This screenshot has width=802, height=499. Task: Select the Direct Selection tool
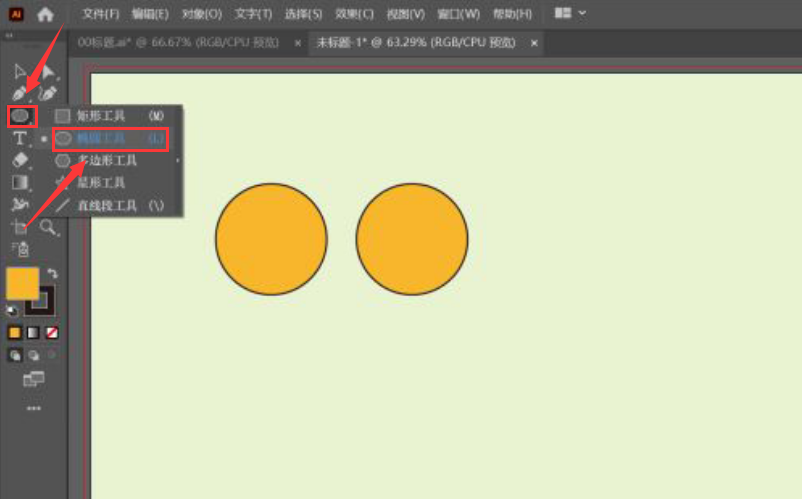48,72
